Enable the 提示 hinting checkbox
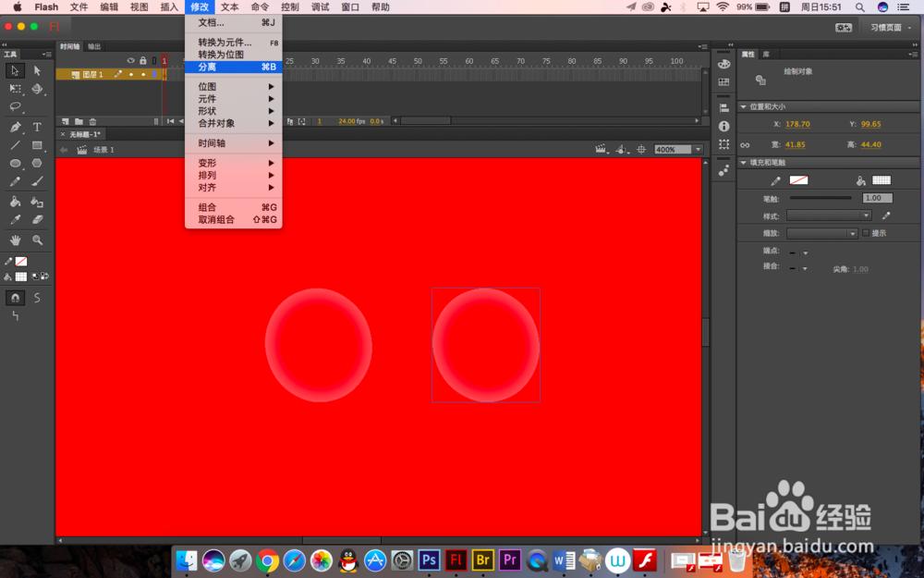924x578 pixels. [x=866, y=233]
